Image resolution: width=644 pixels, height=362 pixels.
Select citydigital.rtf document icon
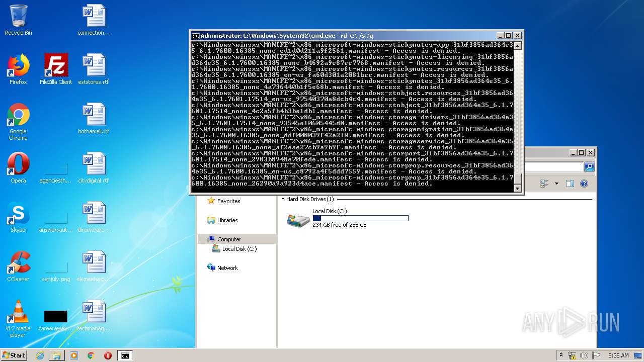pyautogui.click(x=94, y=168)
